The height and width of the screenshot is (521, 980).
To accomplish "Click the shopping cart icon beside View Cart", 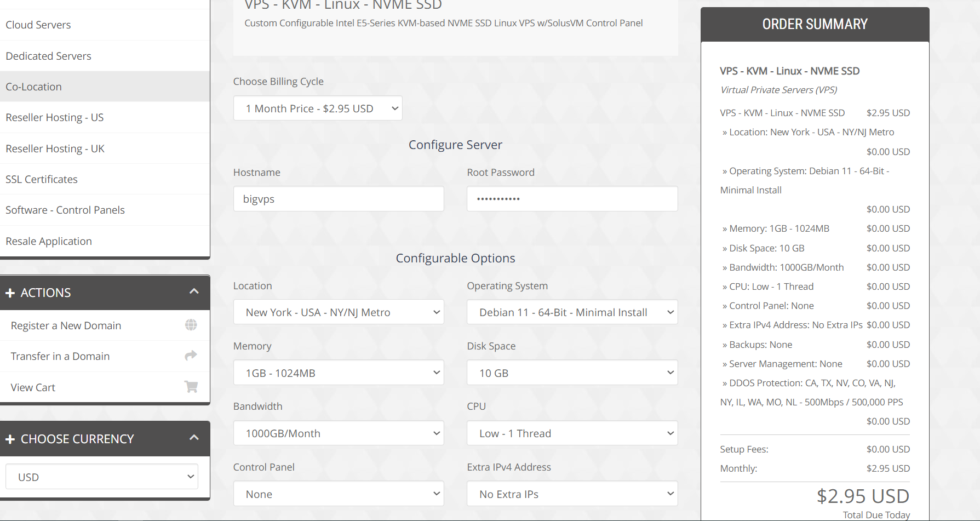I will pos(191,387).
